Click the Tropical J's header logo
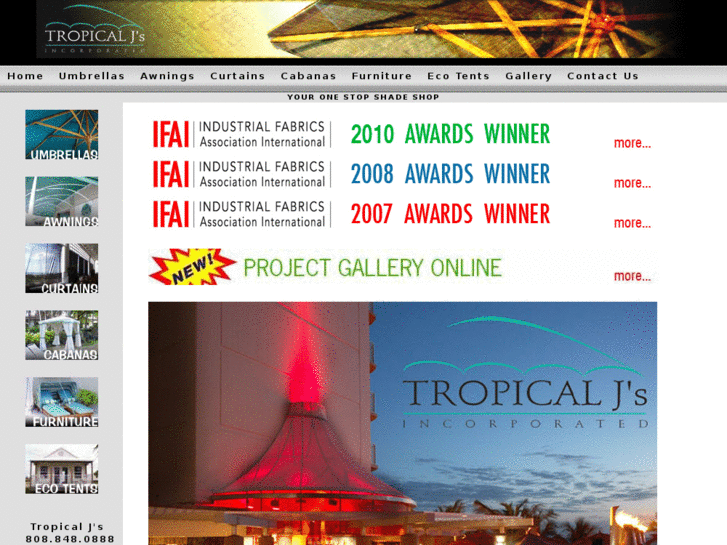Image resolution: width=727 pixels, height=545 pixels. tap(95, 31)
